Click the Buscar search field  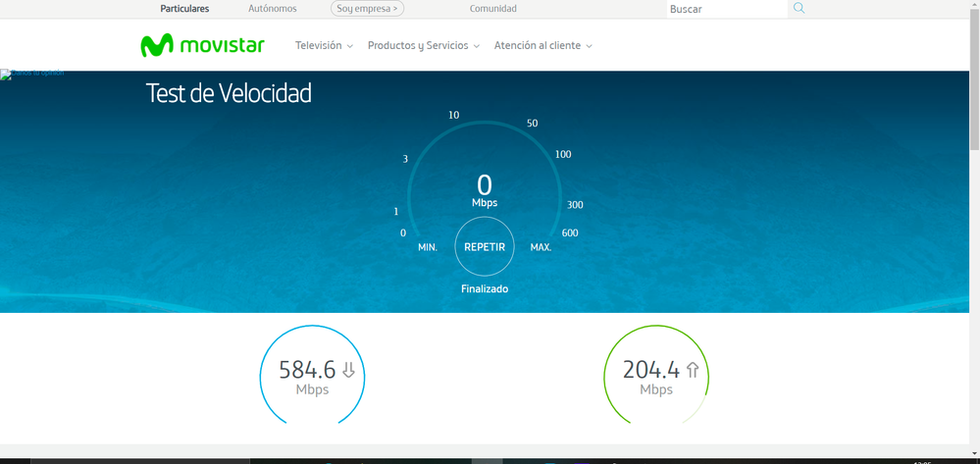coord(727,9)
